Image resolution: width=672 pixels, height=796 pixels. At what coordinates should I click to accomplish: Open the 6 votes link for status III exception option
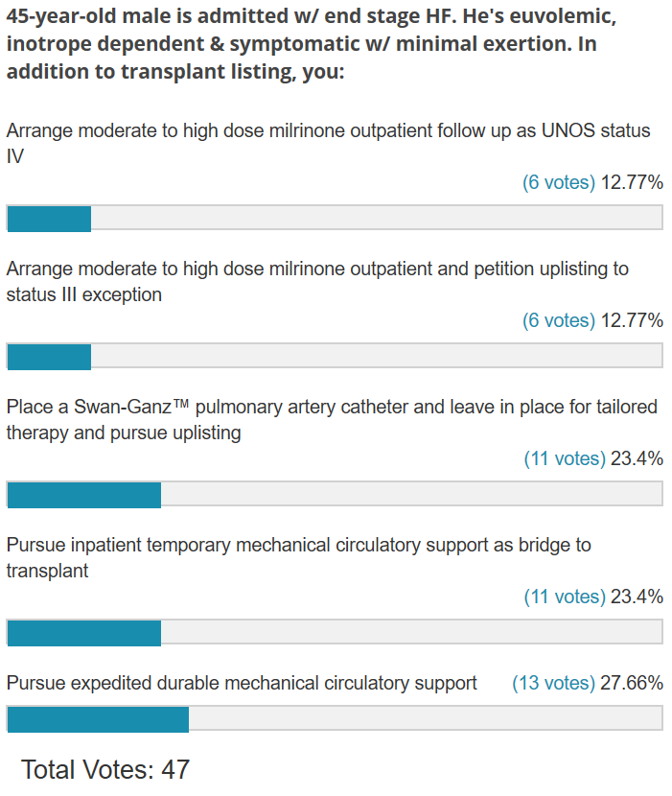tap(559, 320)
